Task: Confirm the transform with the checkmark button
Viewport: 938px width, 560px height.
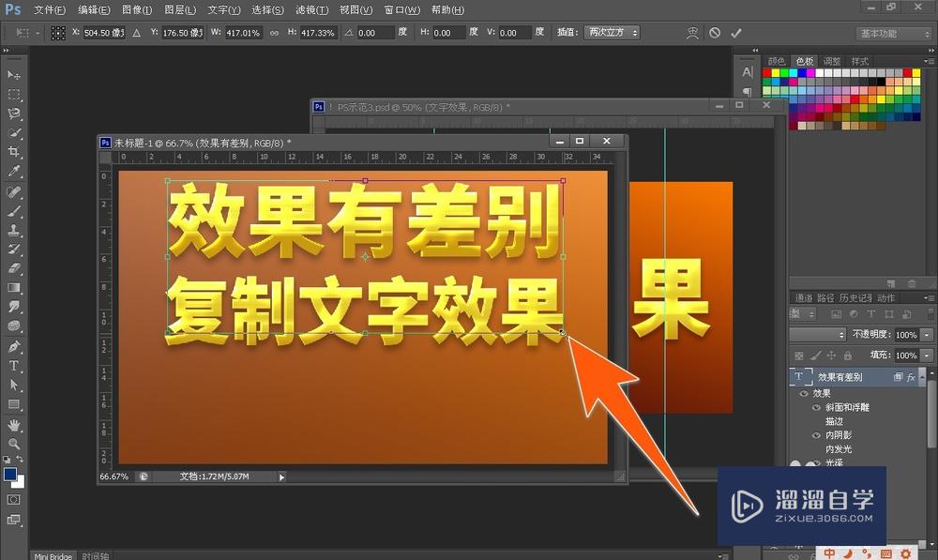Action: [735, 31]
